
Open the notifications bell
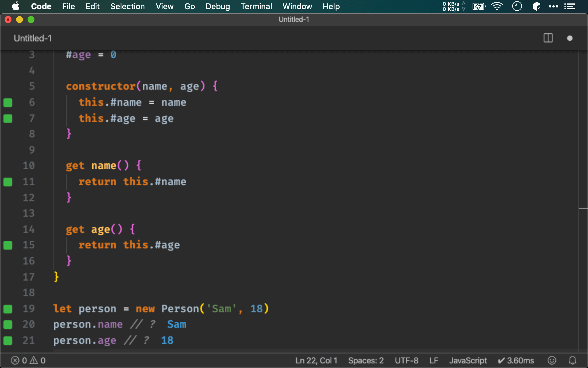tap(572, 360)
